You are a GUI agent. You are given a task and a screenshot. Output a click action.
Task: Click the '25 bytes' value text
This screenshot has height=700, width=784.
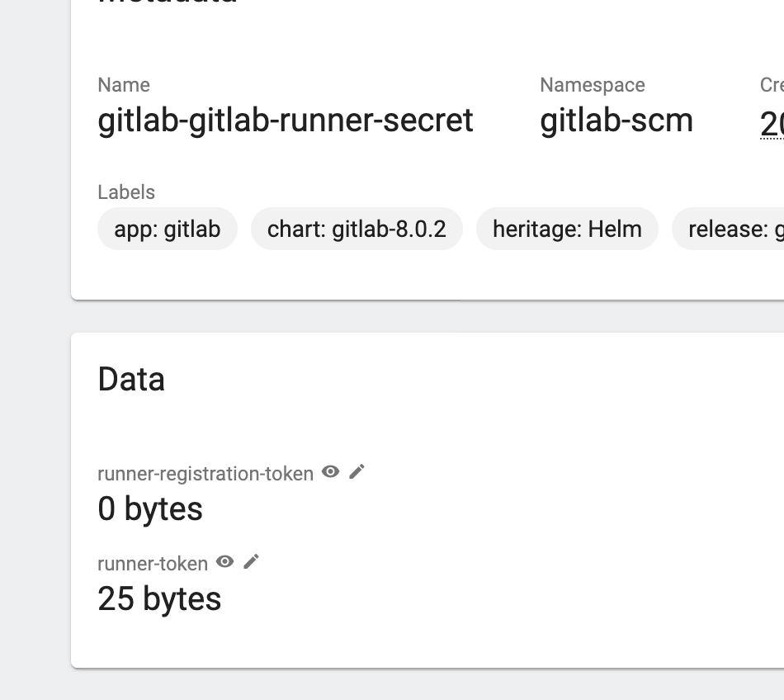tap(159, 598)
